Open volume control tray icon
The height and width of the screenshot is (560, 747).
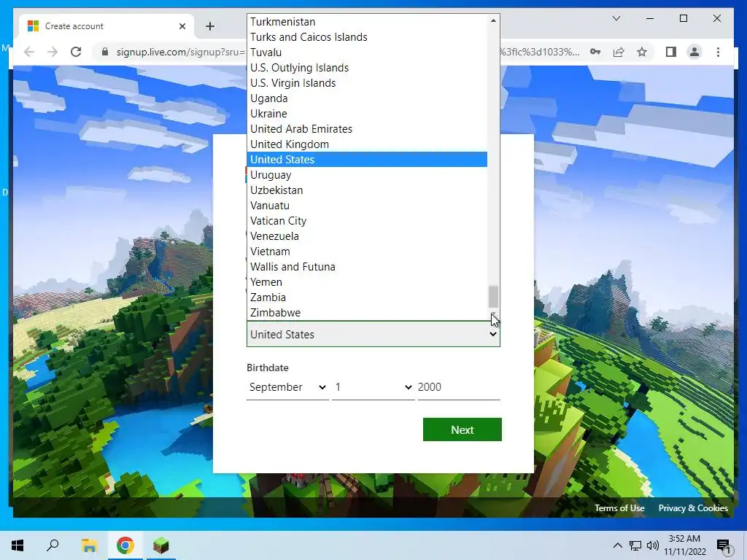(653, 545)
